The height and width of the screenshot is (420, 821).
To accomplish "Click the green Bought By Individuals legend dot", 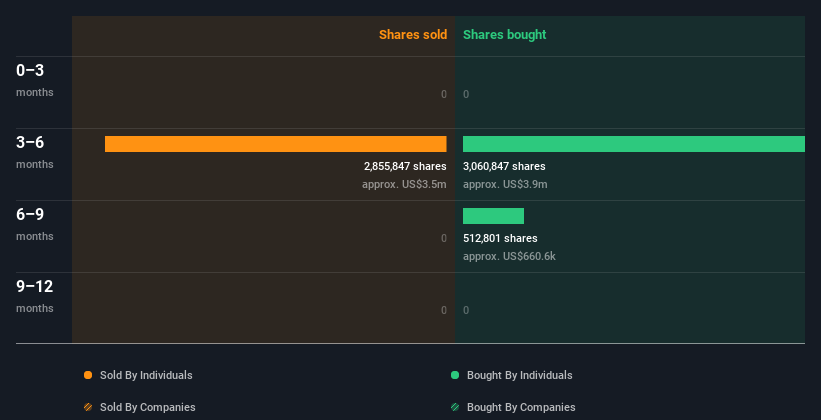I will pos(455,375).
